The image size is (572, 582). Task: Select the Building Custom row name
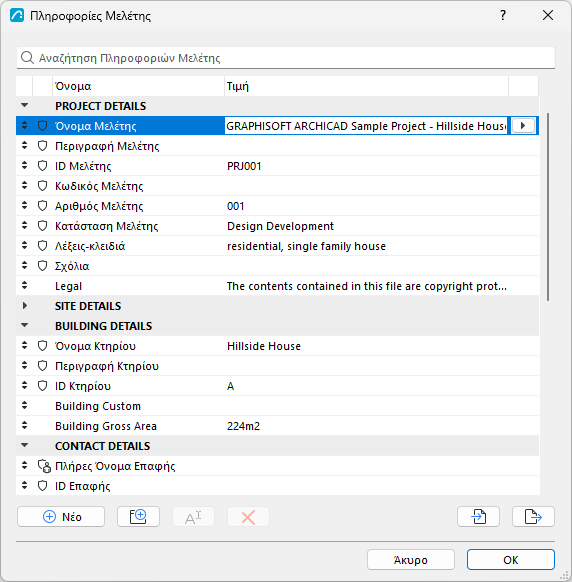(x=98, y=406)
